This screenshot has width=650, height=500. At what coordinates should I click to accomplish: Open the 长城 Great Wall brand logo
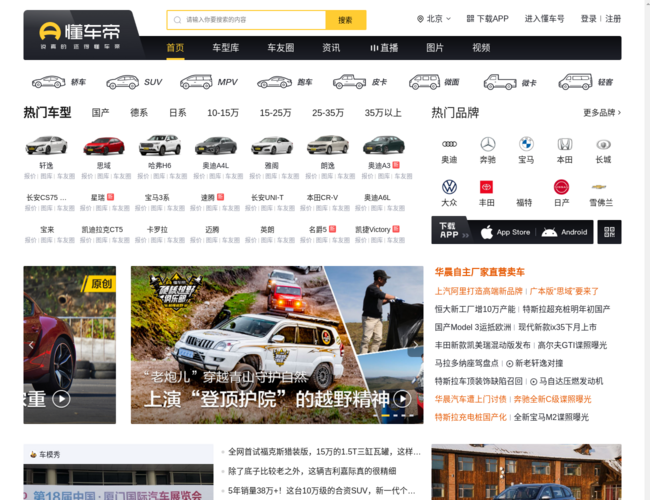[603, 144]
